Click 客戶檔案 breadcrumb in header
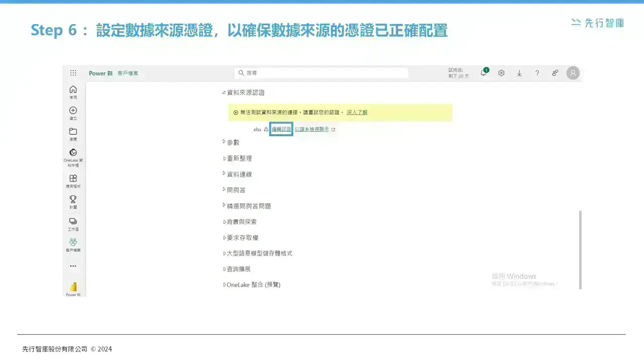644x362 pixels. [x=128, y=73]
